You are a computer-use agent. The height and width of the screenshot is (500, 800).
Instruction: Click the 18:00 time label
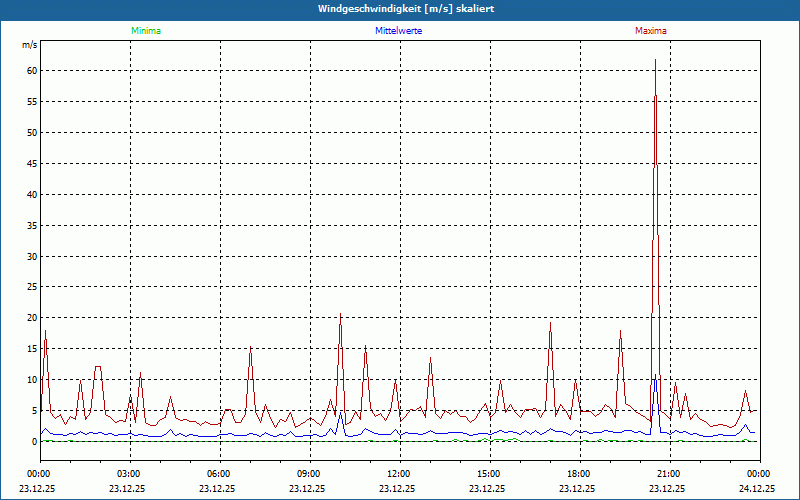tap(578, 474)
